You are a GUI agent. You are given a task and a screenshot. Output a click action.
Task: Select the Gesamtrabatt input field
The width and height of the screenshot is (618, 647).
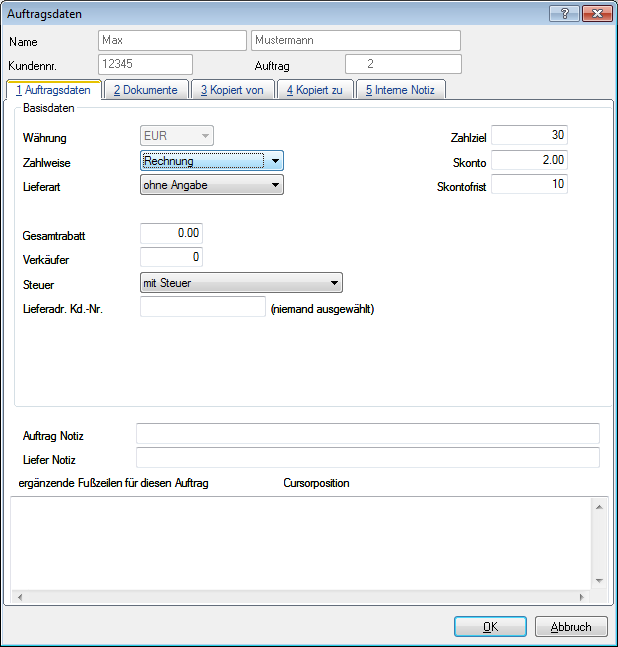(x=171, y=233)
